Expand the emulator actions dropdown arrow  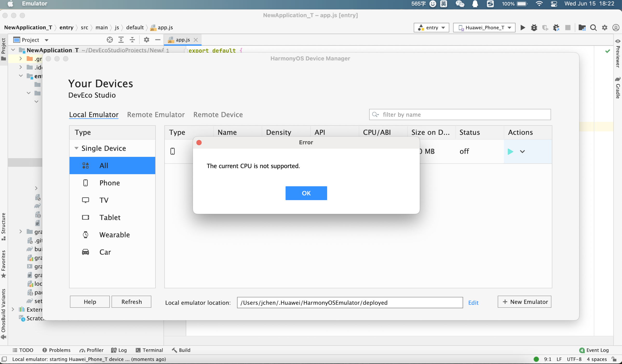pos(522,151)
